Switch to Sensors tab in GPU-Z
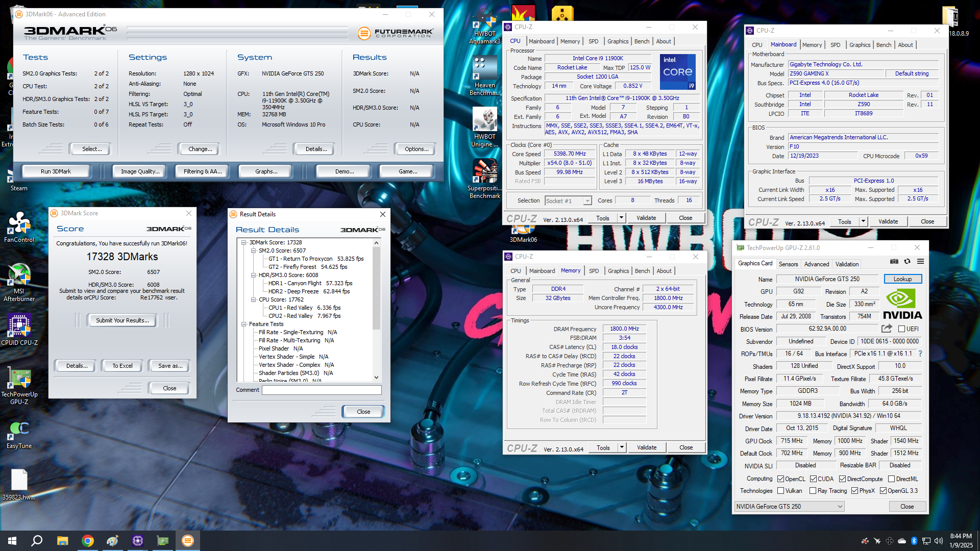 pos(788,264)
